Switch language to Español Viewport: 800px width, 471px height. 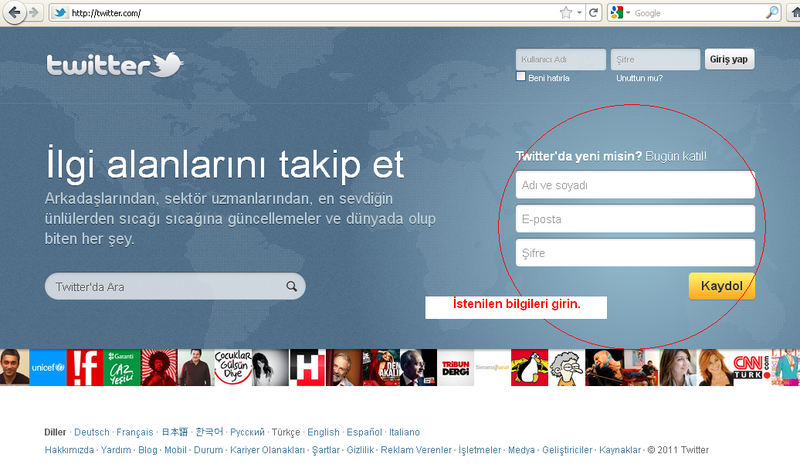(364, 432)
